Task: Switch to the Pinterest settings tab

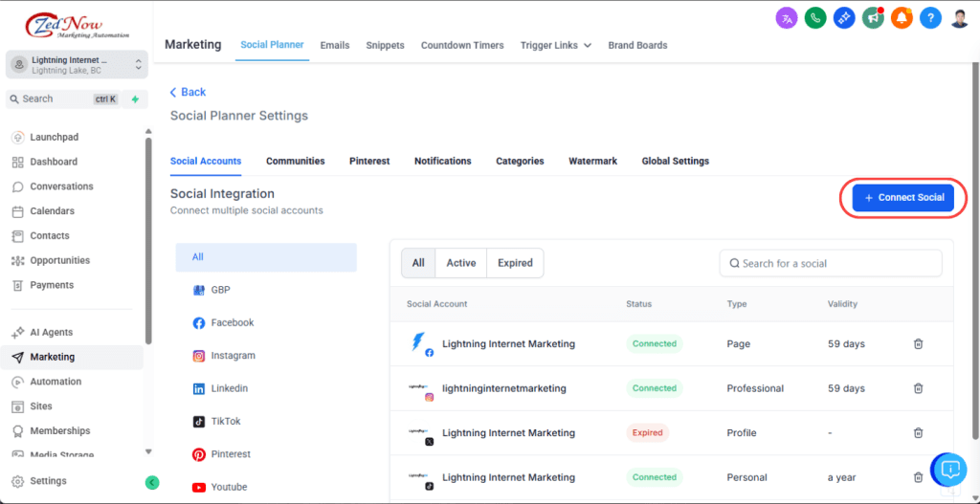Action: pyautogui.click(x=369, y=161)
